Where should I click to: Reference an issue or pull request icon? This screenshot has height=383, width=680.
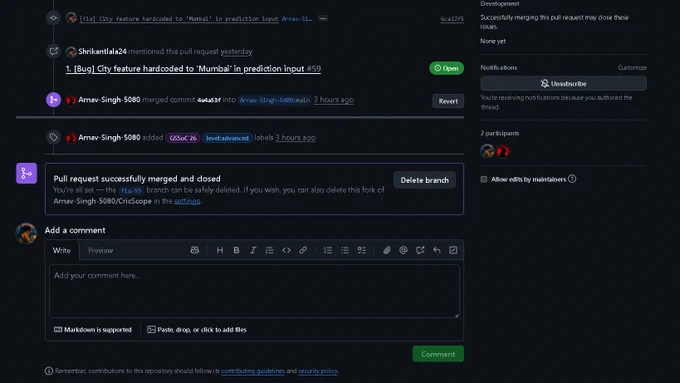coord(420,250)
